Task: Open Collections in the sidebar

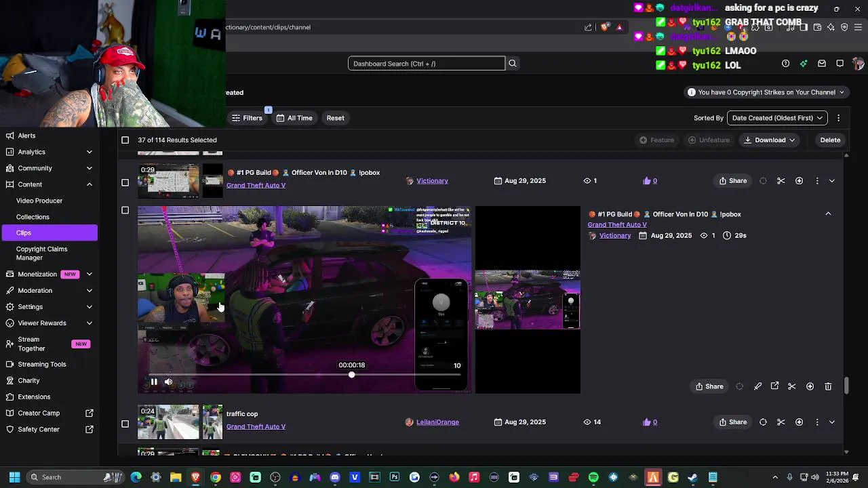Action: (x=33, y=217)
